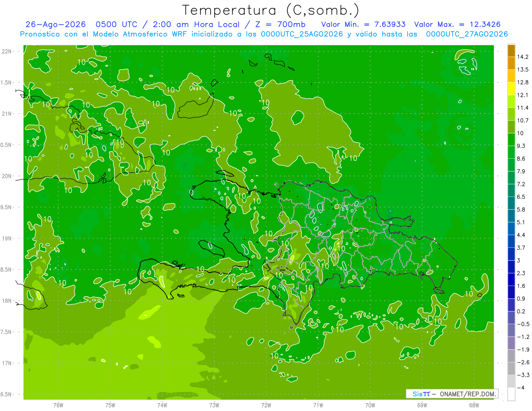Click the "74W" longitude label
532x411 pixels.
tap(162, 405)
